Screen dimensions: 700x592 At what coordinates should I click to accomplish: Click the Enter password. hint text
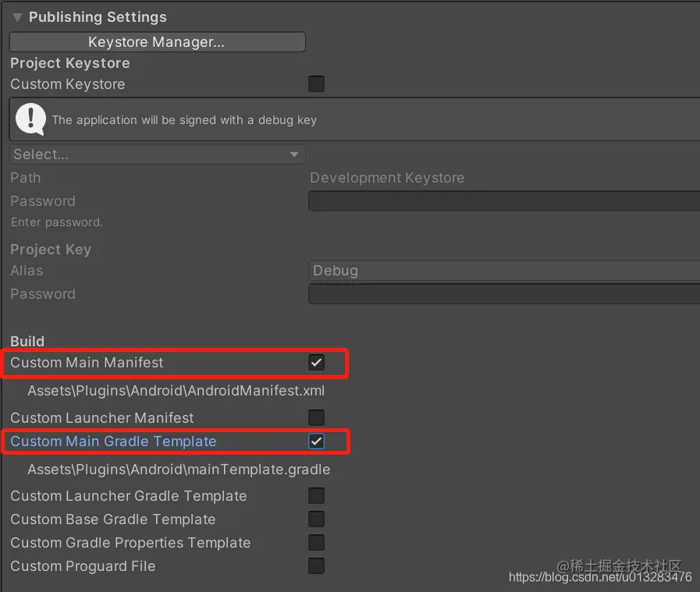57,222
